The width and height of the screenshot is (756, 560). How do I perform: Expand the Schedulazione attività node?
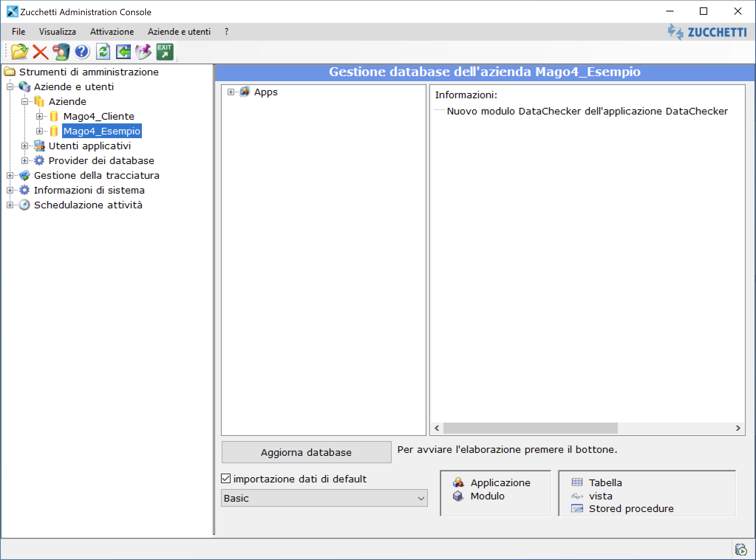(x=10, y=205)
